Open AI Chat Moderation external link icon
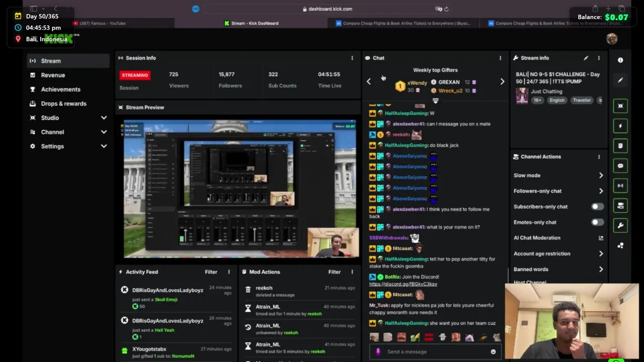 tap(601, 238)
